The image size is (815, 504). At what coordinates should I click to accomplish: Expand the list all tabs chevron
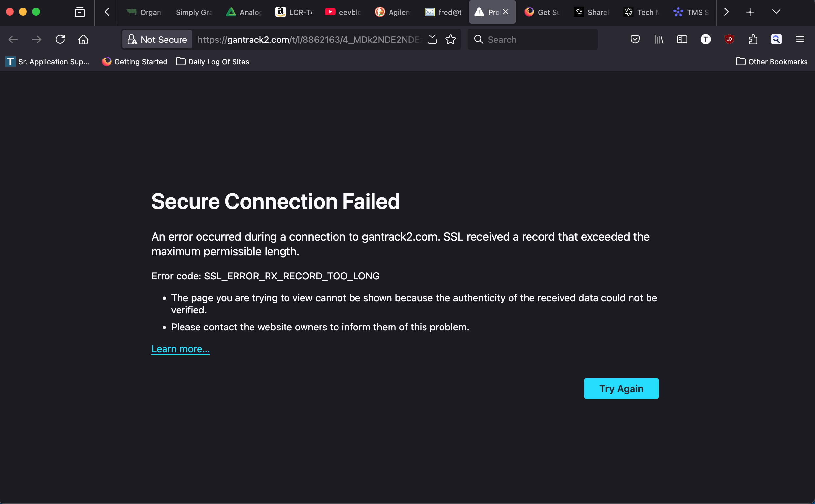(x=776, y=12)
